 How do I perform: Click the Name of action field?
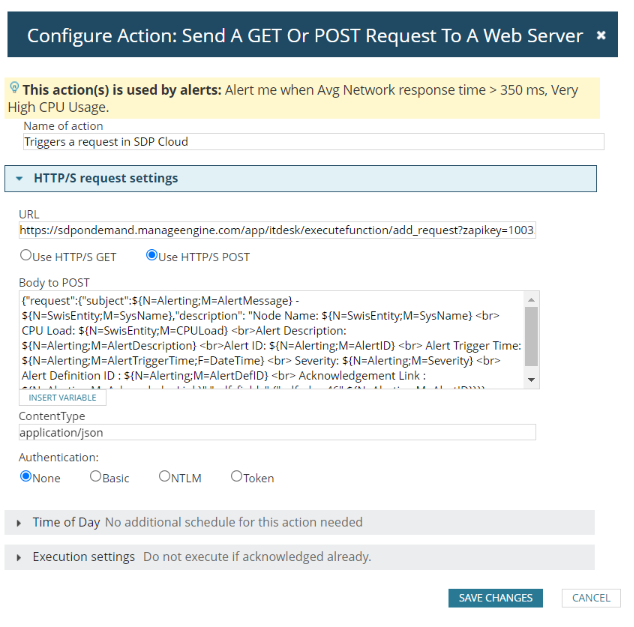tap(314, 142)
